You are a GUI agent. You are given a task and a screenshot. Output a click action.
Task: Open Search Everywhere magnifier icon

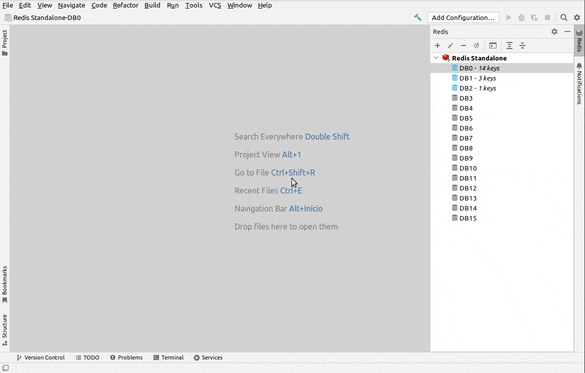564,18
